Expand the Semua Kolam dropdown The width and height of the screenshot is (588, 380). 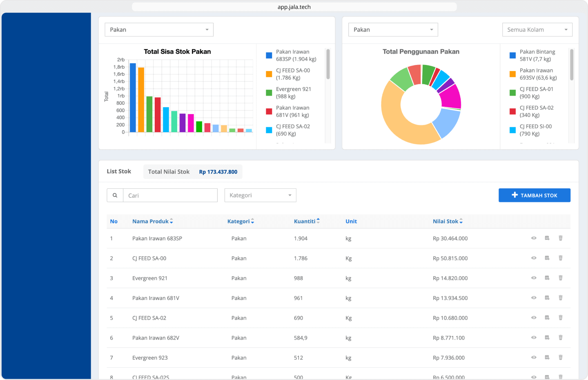[x=537, y=30]
